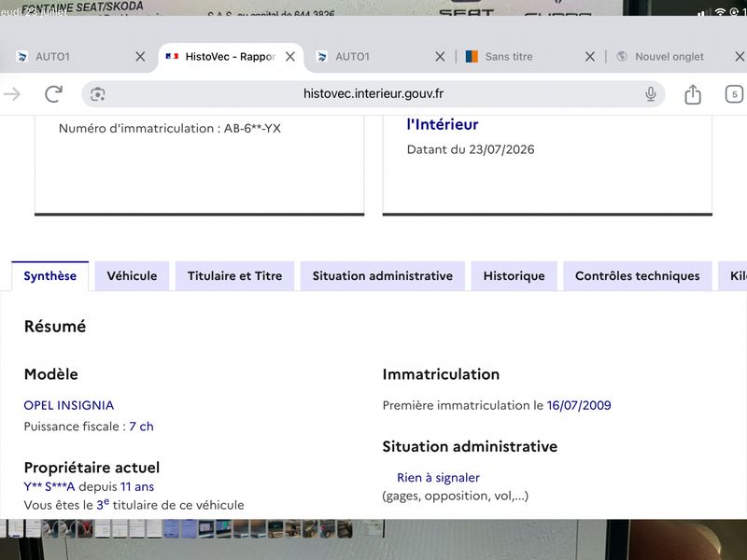Image resolution: width=747 pixels, height=560 pixels.
Task: Switch to the Nouvel onglet browser tab
Action: [x=669, y=57]
